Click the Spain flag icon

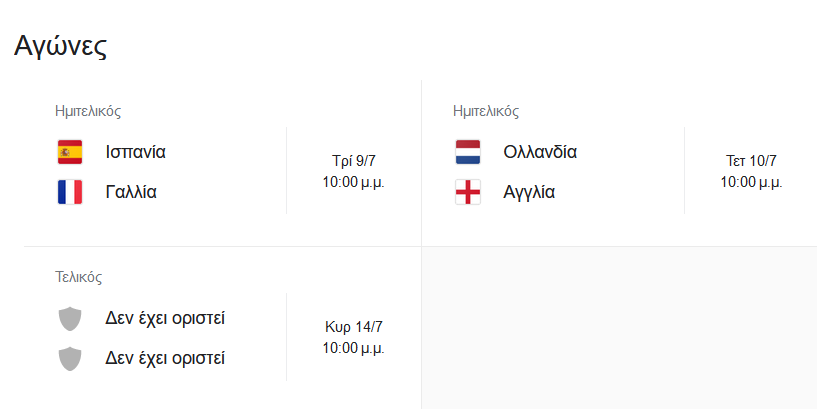tap(70, 152)
